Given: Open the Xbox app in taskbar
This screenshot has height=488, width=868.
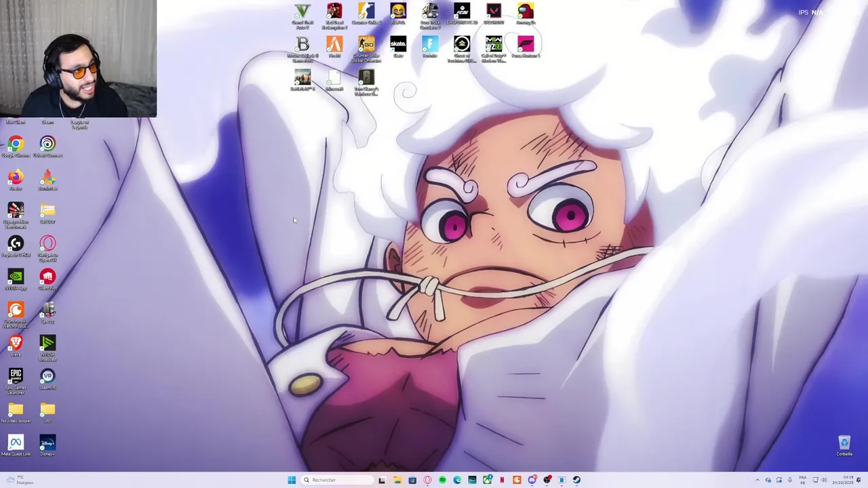Looking at the screenshot, I should click(488, 480).
